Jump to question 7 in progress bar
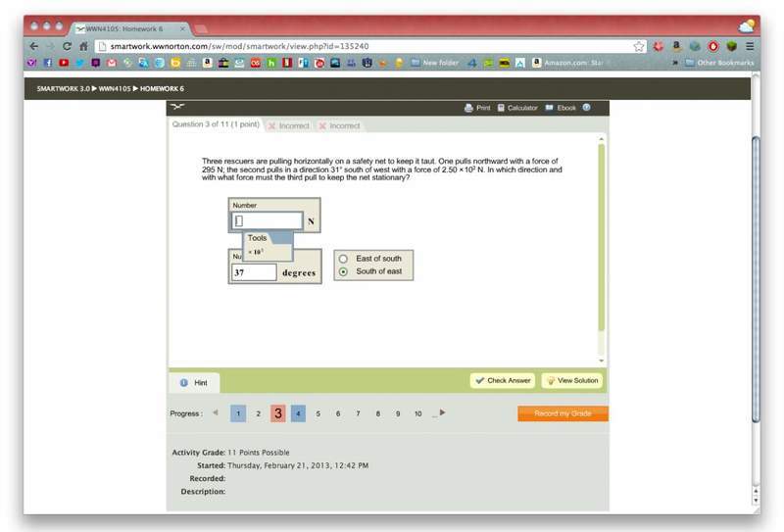784x532 pixels. coord(358,413)
